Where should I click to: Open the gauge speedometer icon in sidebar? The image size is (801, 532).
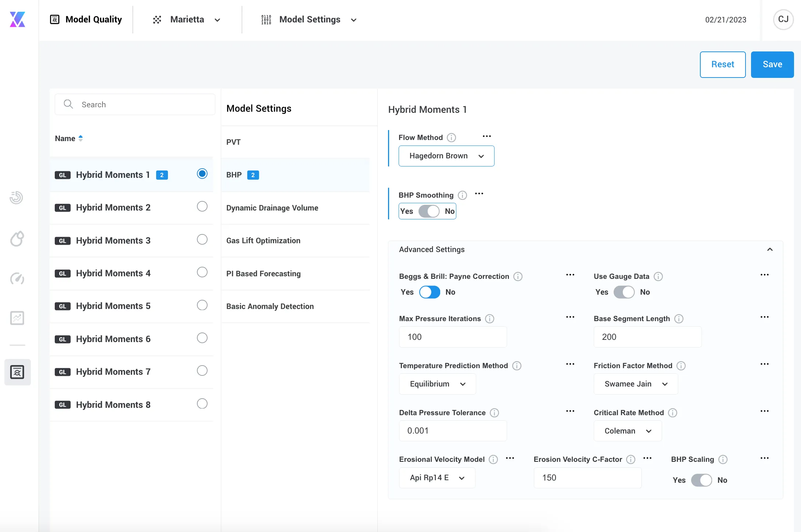point(17,279)
